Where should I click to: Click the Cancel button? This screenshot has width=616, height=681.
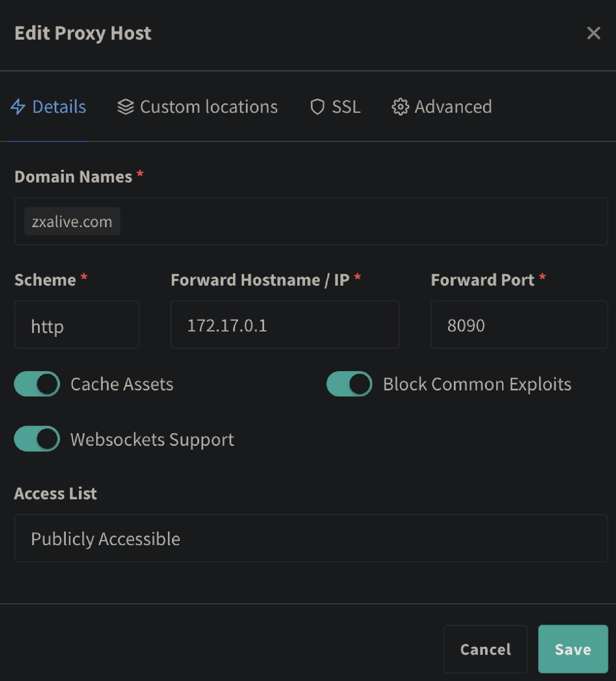pos(485,649)
